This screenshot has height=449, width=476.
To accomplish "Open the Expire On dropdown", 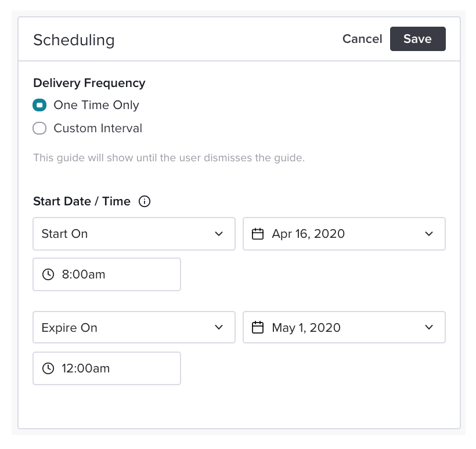I will pos(134,327).
